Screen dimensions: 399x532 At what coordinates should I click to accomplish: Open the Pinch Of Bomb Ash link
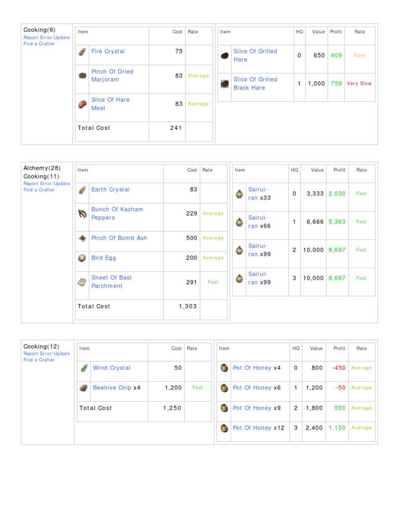119,238
